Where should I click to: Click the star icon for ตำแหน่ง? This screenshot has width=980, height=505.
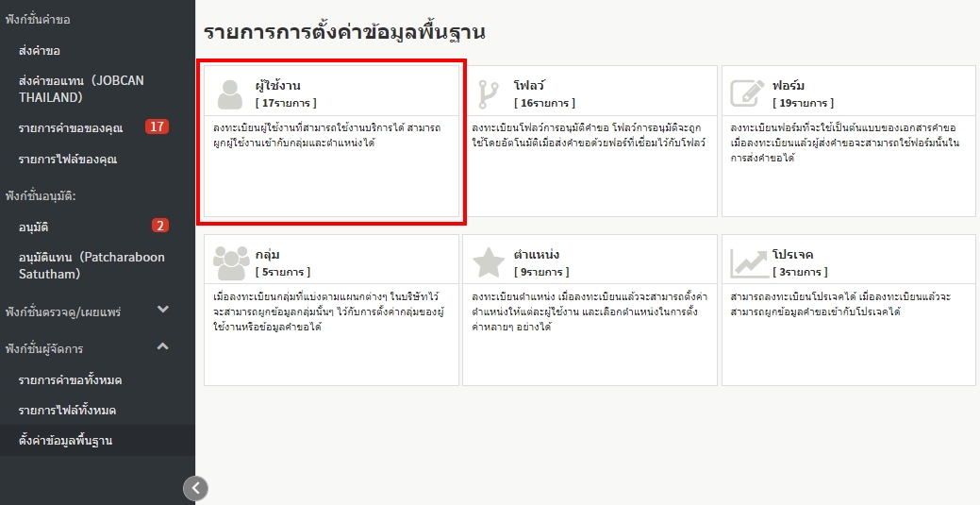(x=489, y=262)
